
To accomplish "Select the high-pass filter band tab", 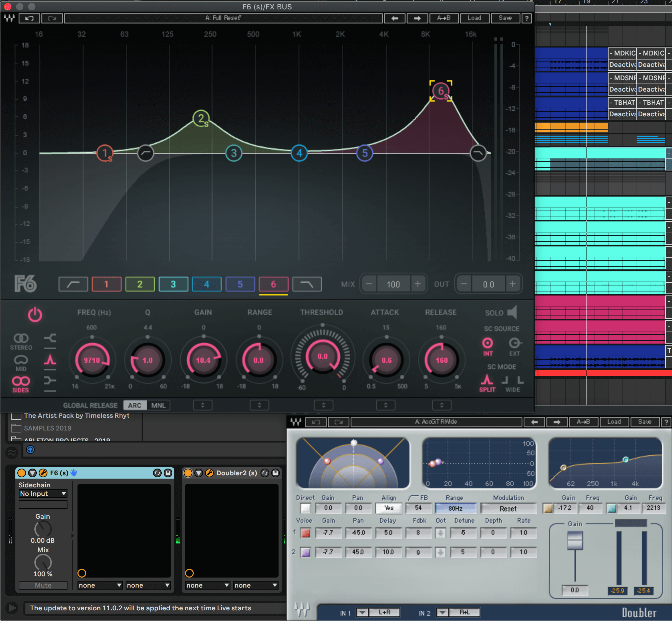I will (73, 284).
